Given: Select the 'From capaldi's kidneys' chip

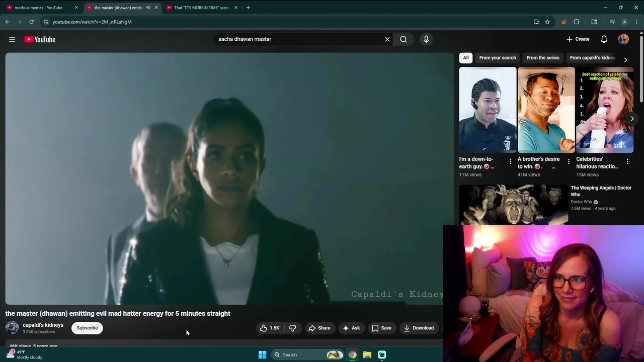Looking at the screenshot, I should pos(592,58).
